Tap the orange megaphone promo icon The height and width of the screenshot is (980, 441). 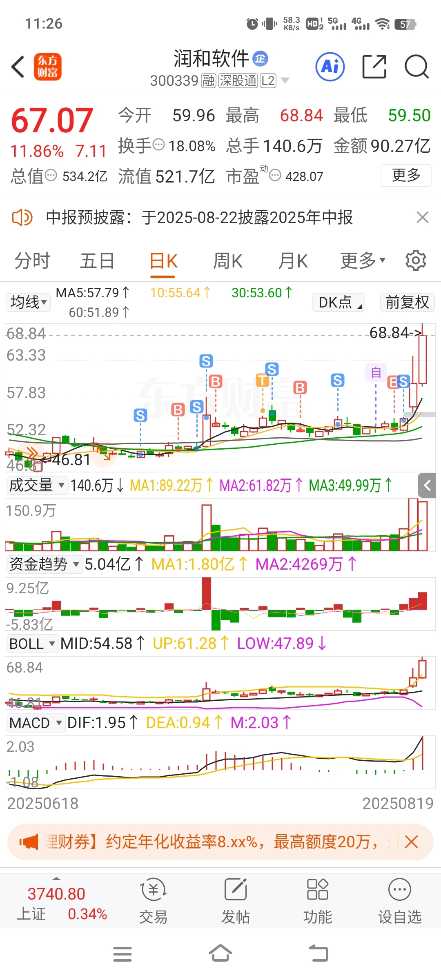[x=28, y=842]
